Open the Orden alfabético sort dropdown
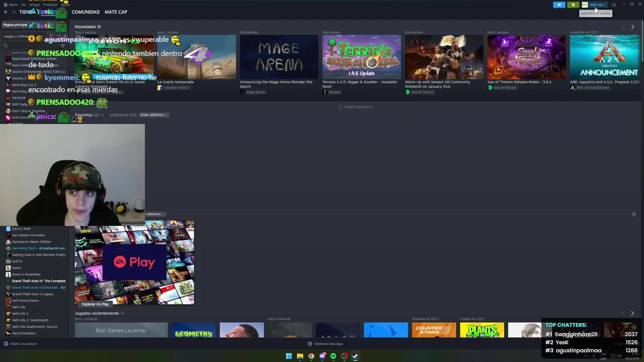 click(154, 115)
